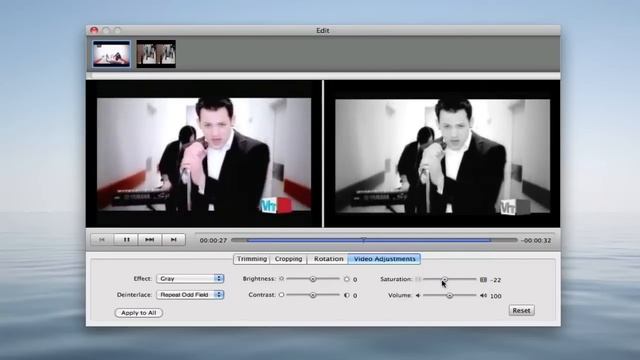Click the original video preview pane

click(x=204, y=154)
